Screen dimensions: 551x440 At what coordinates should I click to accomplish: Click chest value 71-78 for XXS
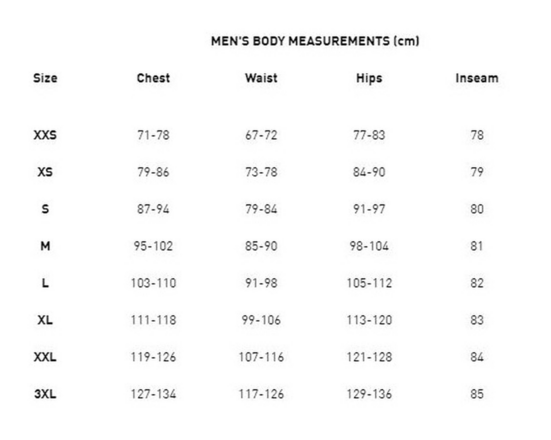point(153,135)
